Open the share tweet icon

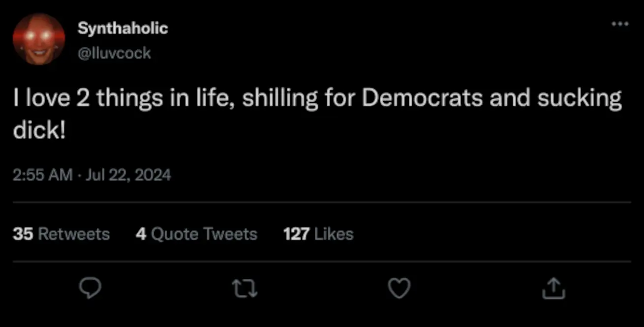tap(553, 289)
